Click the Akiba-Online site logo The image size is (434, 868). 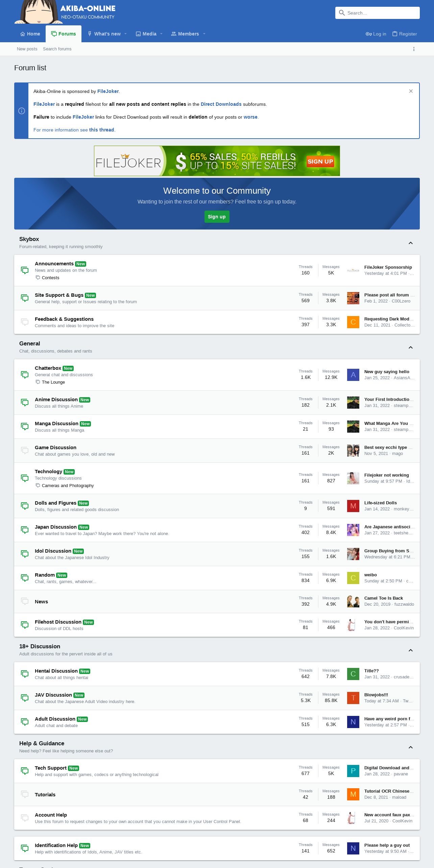[65, 12]
